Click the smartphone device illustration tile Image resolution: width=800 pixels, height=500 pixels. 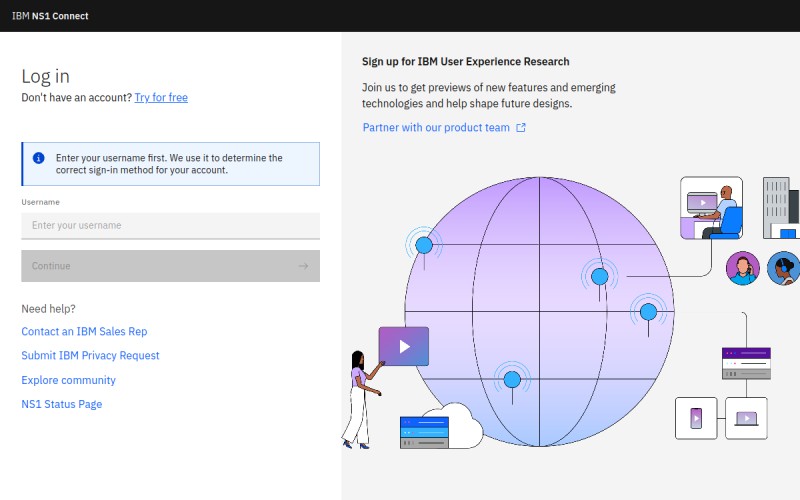pos(696,418)
